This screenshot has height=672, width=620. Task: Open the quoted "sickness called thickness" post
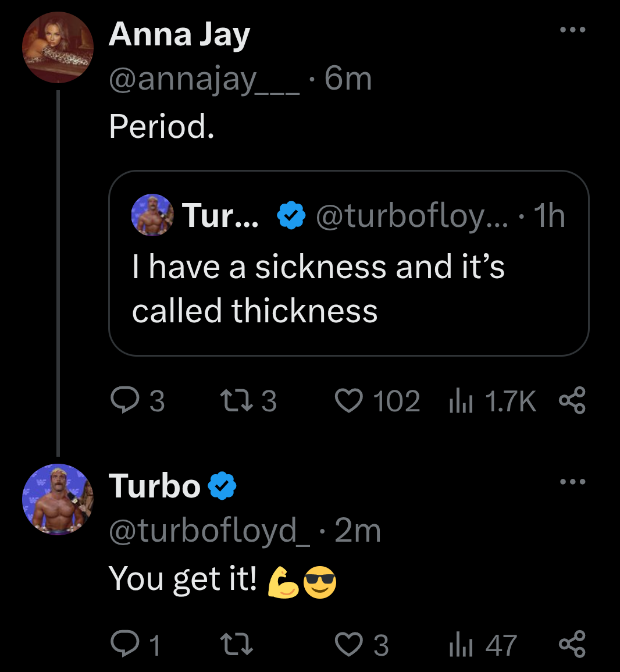tap(349, 289)
